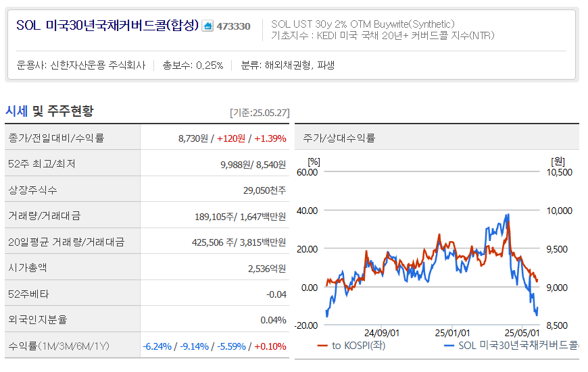Click the 시세 및 주주현황 section heading
Image resolution: width=588 pixels, height=372 pixels.
pyautogui.click(x=49, y=111)
